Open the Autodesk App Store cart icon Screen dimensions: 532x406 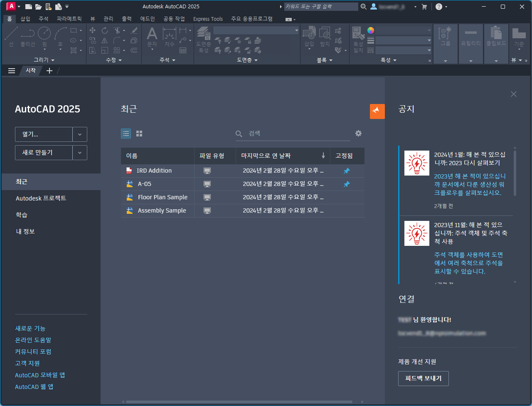click(x=424, y=7)
